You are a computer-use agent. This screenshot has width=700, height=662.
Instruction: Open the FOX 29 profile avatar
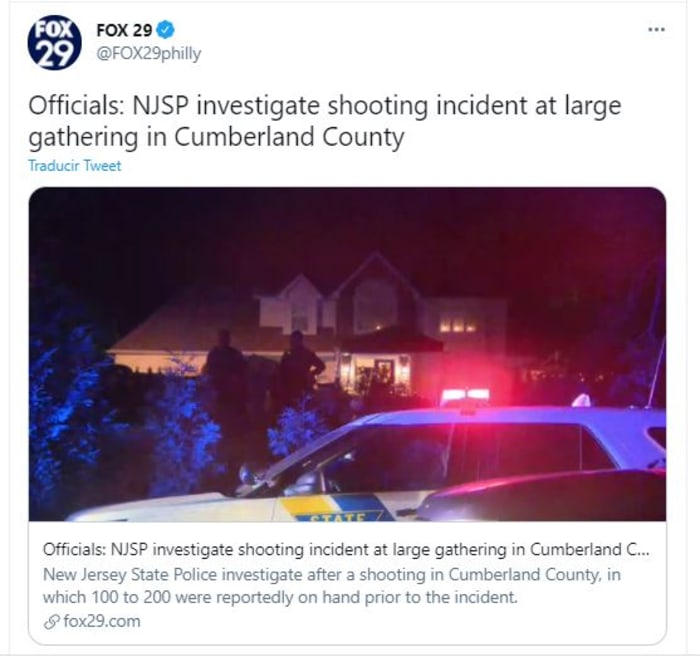coord(54,42)
